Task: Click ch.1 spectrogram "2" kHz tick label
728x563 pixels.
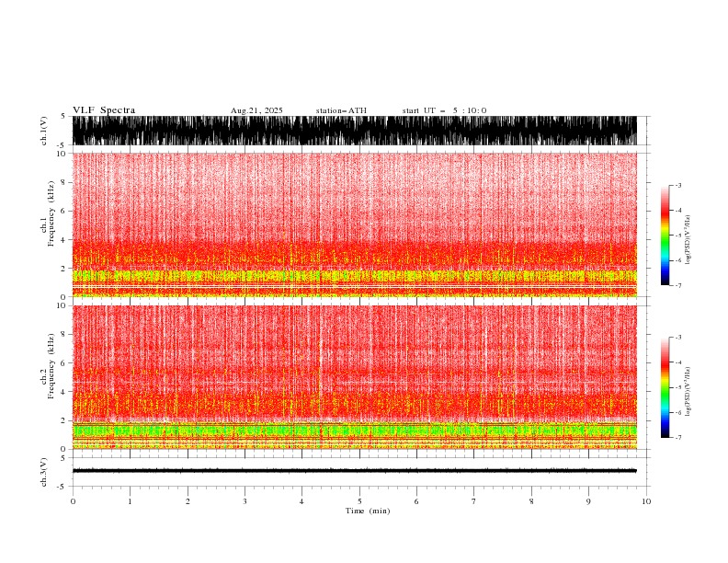Action: tap(64, 269)
